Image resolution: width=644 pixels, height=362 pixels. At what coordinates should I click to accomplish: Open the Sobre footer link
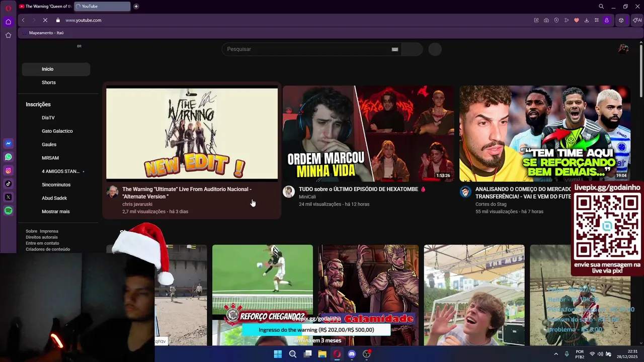(x=32, y=231)
